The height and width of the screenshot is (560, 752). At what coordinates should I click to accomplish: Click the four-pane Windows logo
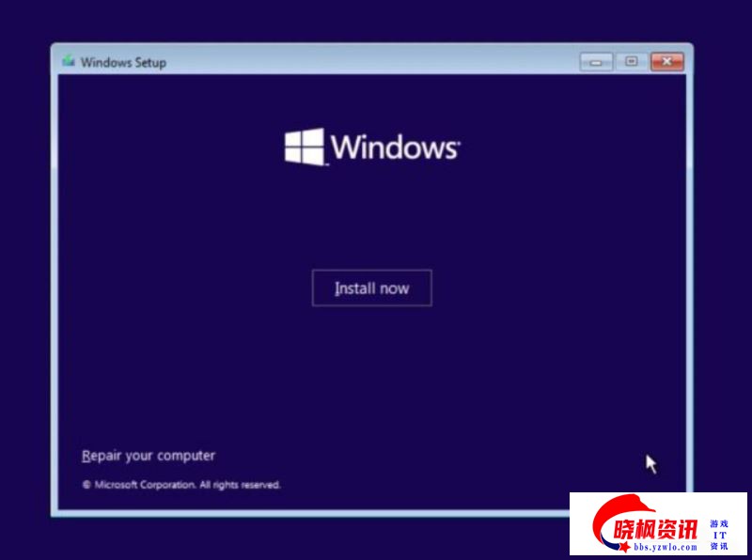(x=305, y=147)
